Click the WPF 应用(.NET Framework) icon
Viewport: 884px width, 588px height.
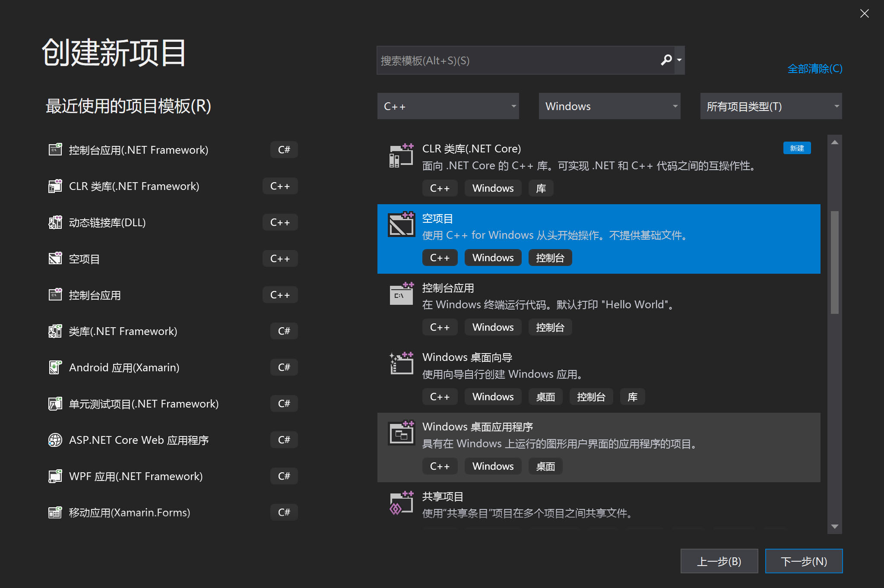click(55, 476)
